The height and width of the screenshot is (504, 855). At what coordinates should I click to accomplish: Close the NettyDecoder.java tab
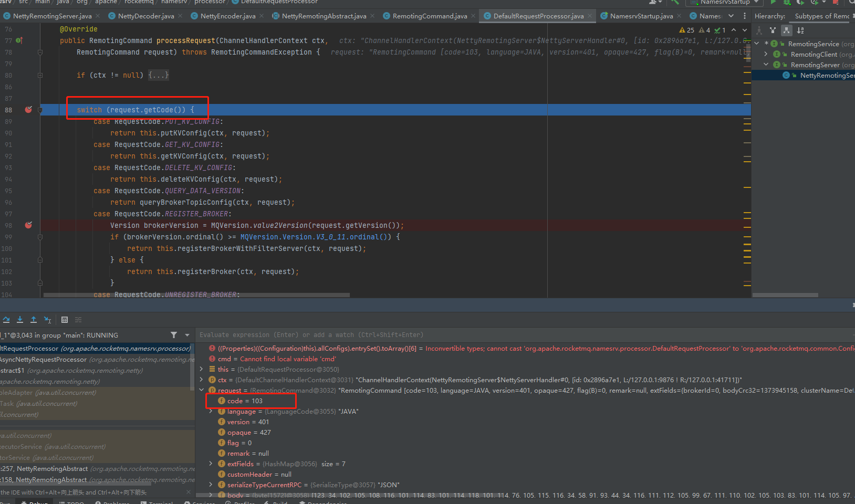180,16
